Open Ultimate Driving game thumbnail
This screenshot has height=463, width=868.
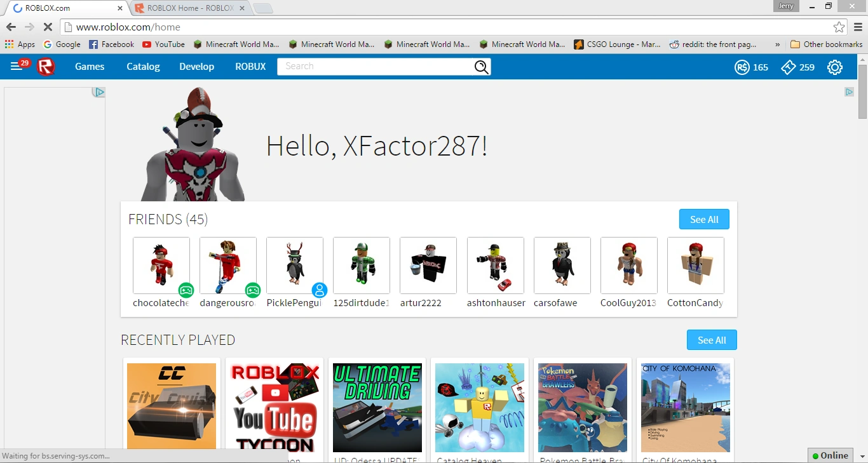pyautogui.click(x=377, y=407)
